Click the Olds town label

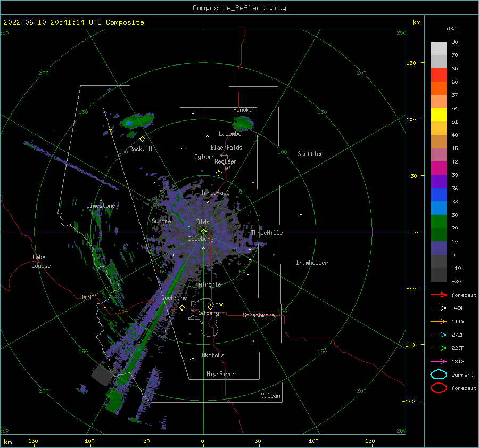203,222
